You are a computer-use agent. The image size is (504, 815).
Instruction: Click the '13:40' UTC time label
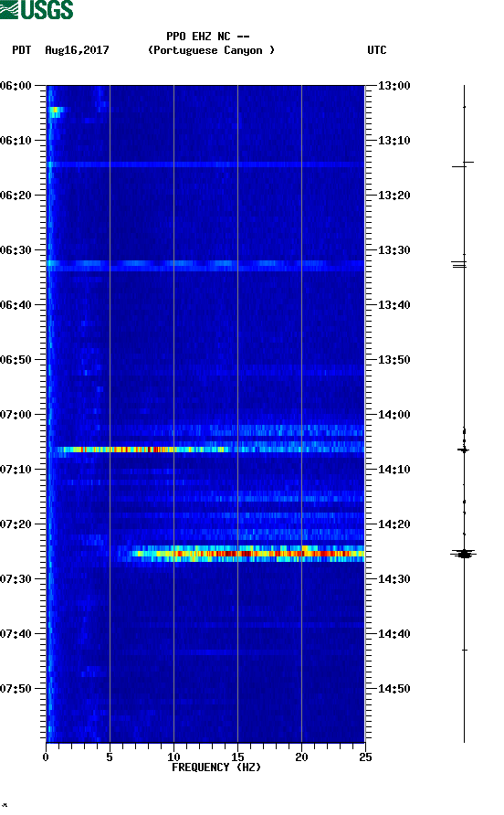[x=394, y=304]
